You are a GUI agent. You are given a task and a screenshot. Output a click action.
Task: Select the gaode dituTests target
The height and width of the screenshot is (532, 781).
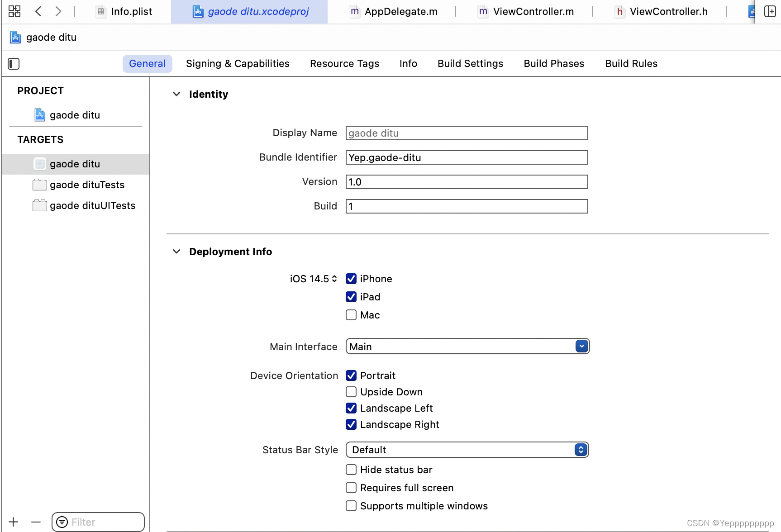click(76, 185)
